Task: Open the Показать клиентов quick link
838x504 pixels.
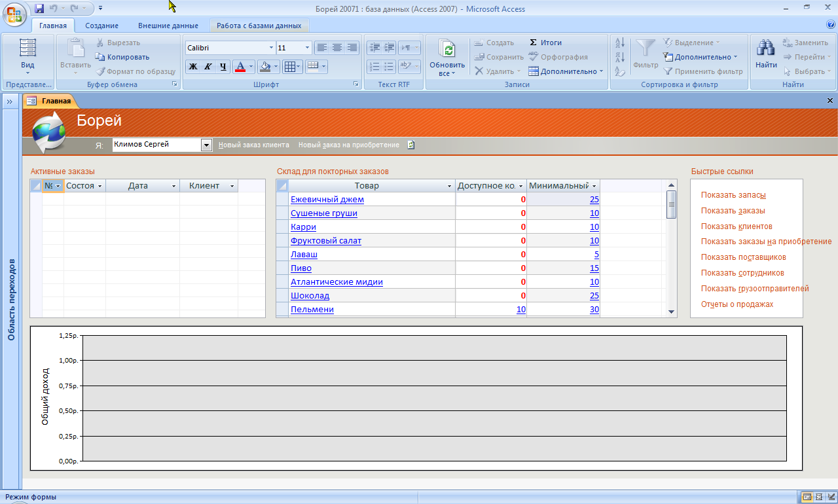Action: (x=737, y=226)
